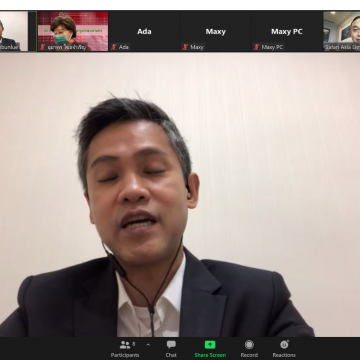Viewport: 360px width, 360px height.
Task: Start recording with the Record icon
Action: point(249,344)
